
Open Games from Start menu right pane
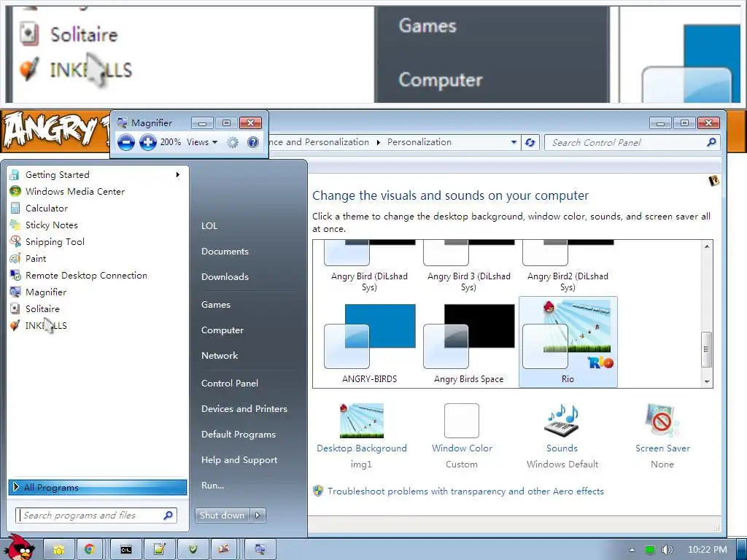(216, 305)
